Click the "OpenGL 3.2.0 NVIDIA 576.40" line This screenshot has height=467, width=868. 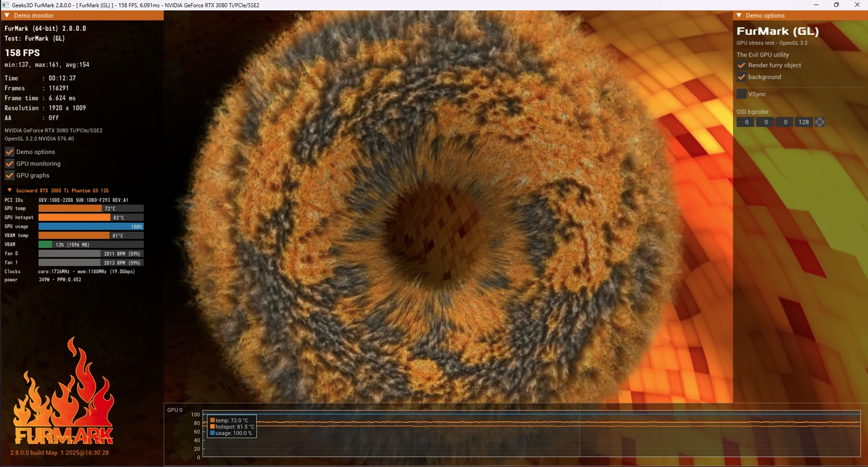point(39,139)
